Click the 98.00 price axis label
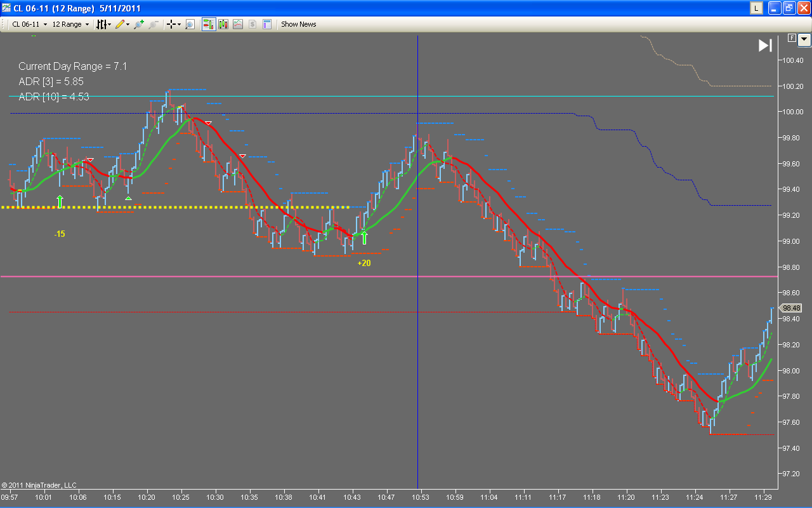Screen dimensions: 812x508 (x=792, y=371)
